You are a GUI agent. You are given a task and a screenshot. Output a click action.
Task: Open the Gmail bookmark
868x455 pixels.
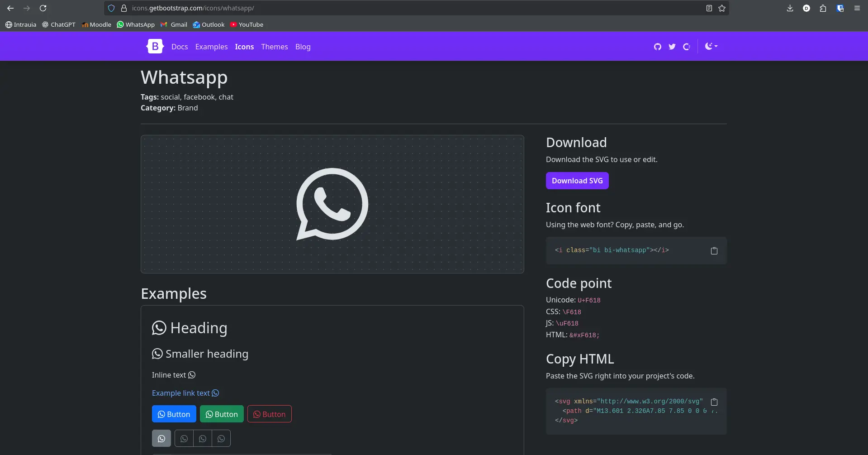(174, 24)
